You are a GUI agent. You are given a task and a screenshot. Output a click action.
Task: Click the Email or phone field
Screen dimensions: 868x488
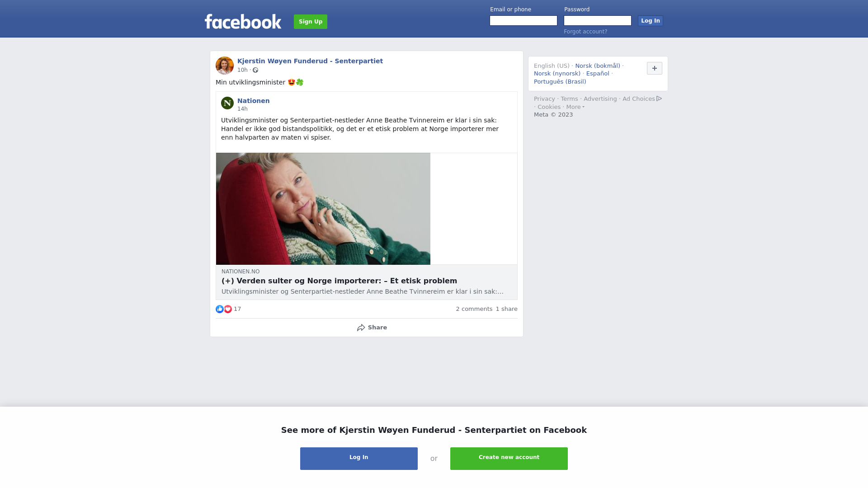[x=524, y=21]
